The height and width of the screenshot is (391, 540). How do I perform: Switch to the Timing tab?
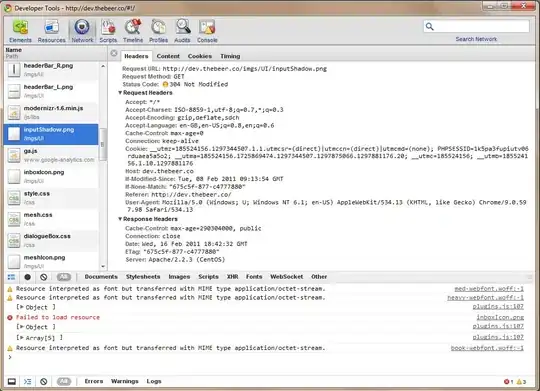pos(230,56)
